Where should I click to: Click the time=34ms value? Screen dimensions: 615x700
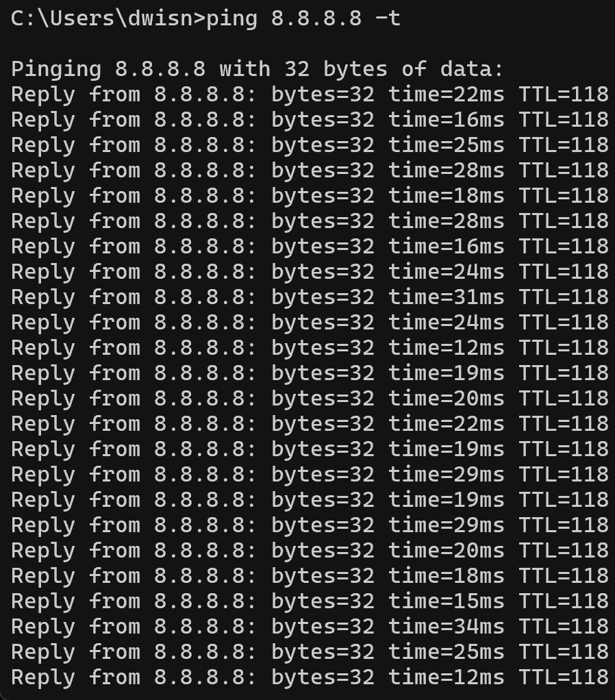point(447,627)
